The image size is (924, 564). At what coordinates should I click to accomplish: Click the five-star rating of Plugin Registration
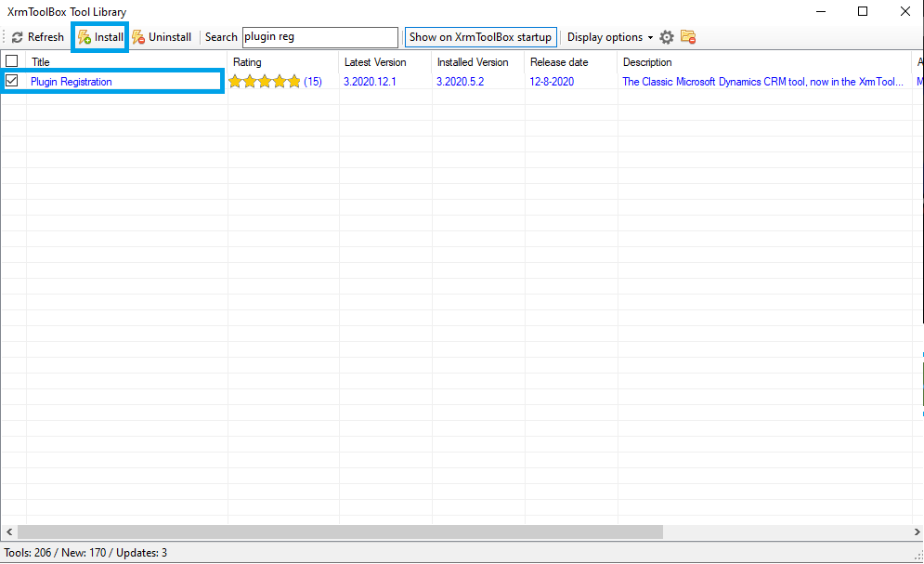[265, 82]
